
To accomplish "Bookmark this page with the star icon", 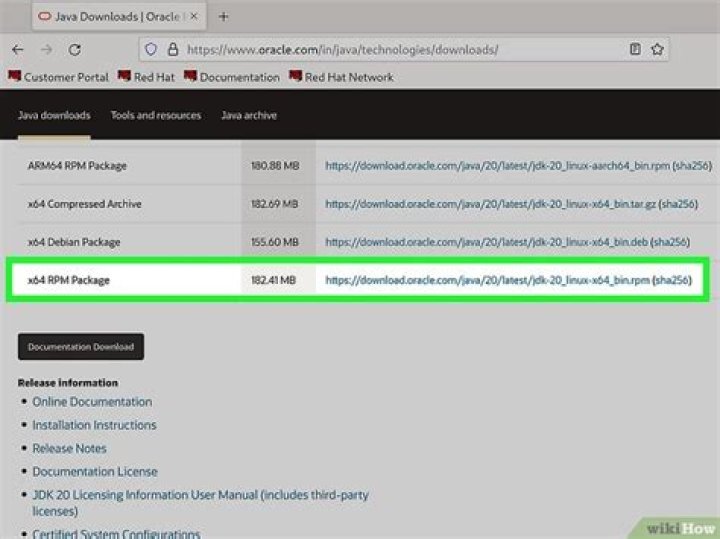I will coord(658,49).
